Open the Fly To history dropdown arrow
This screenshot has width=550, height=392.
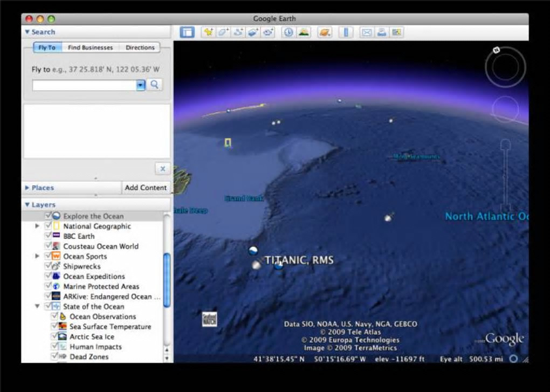141,85
